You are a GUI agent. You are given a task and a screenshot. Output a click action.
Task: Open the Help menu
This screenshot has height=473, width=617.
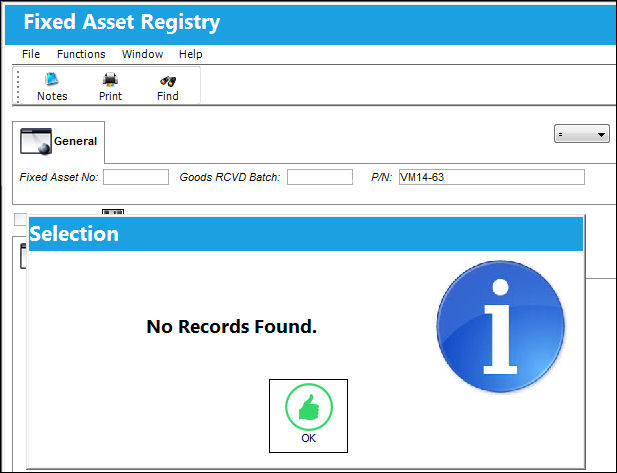point(191,54)
